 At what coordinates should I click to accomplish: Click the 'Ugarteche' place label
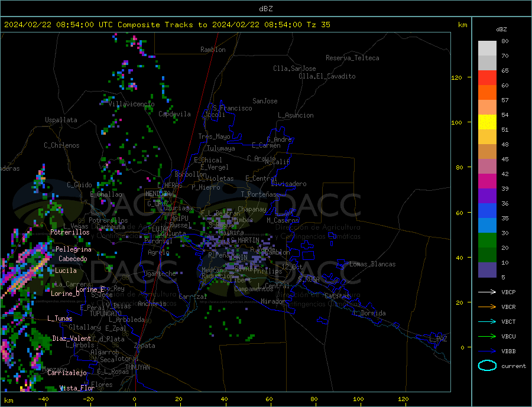(160, 273)
